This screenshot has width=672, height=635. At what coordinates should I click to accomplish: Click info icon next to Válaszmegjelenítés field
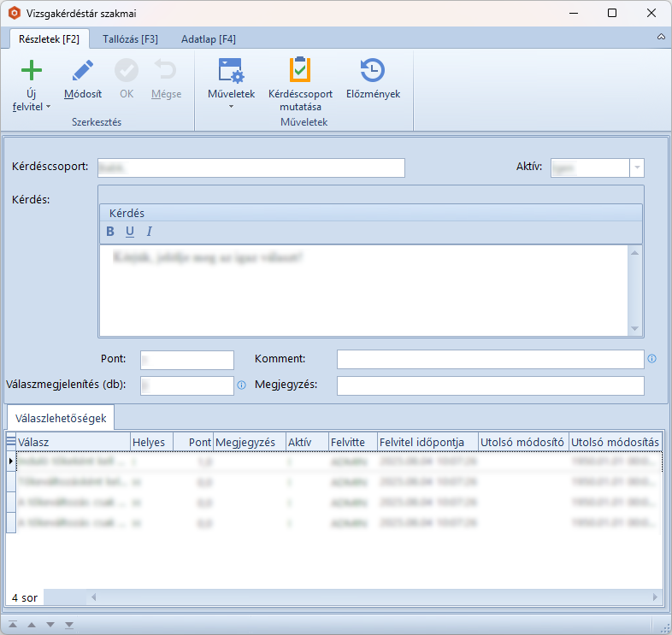pyautogui.click(x=241, y=385)
